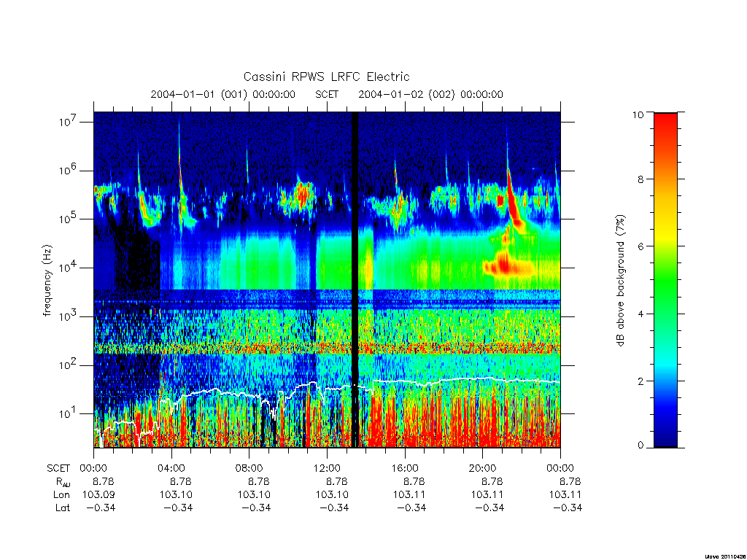Click the 10^2 frequency tick label

[68, 365]
